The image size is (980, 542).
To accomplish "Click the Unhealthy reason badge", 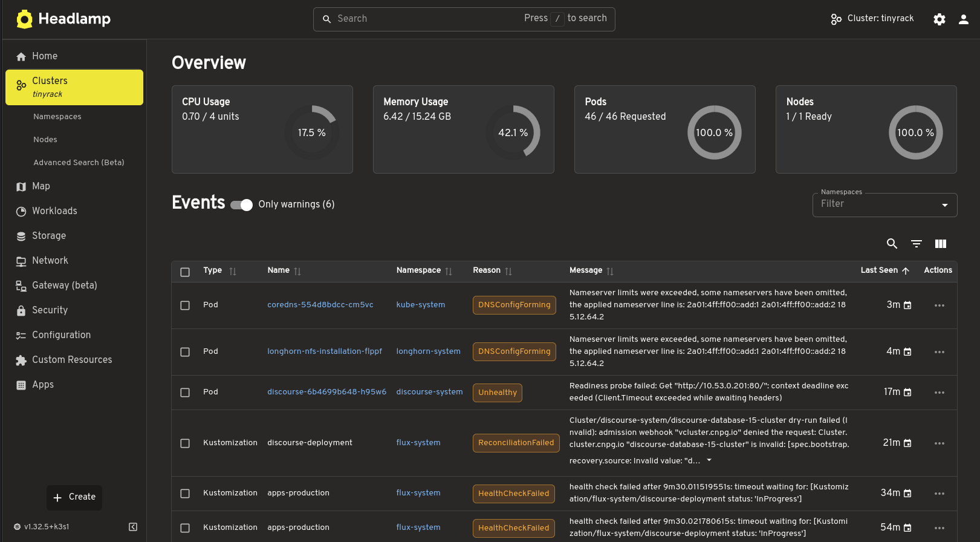I will pyautogui.click(x=498, y=393).
